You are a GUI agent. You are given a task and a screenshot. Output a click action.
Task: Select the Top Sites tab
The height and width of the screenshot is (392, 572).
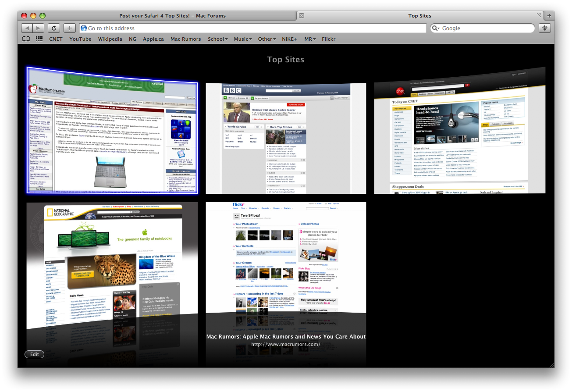[419, 16]
